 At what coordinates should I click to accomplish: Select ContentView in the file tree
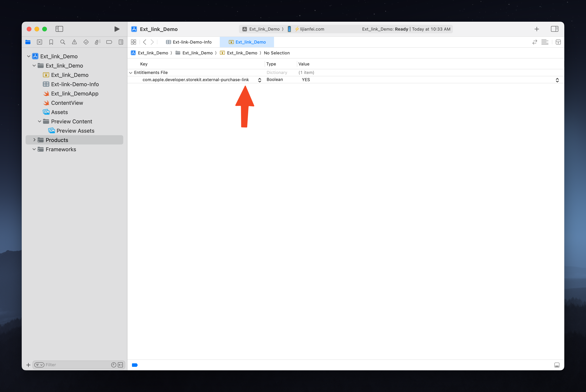click(67, 103)
